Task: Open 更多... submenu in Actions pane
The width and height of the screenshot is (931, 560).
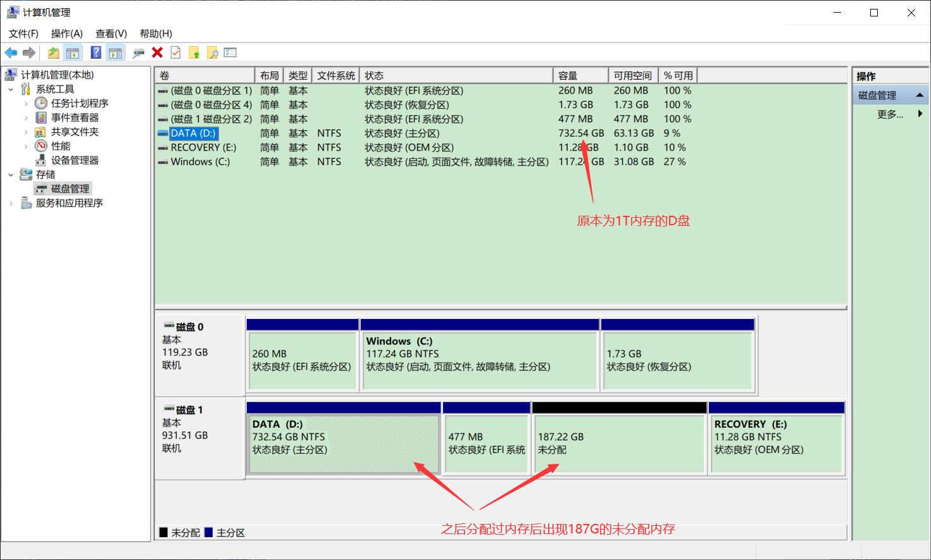Action: tap(890, 114)
